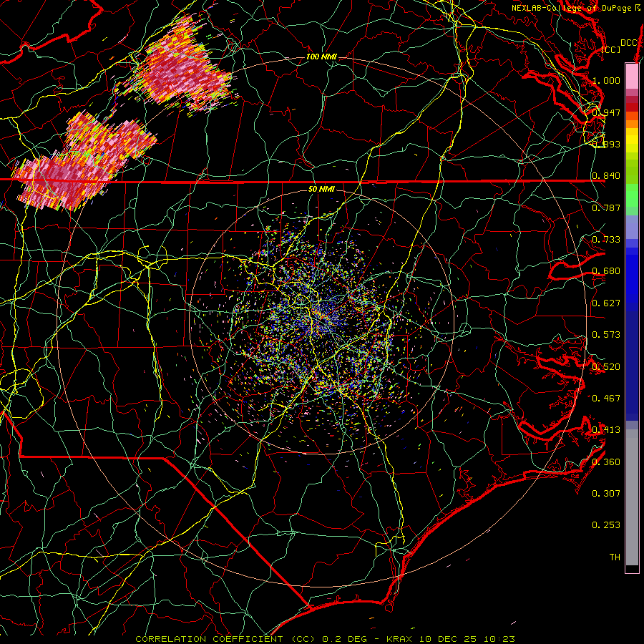Pick the light pink band at top of color bar
Screen dimensions: 644x644
click(x=632, y=76)
